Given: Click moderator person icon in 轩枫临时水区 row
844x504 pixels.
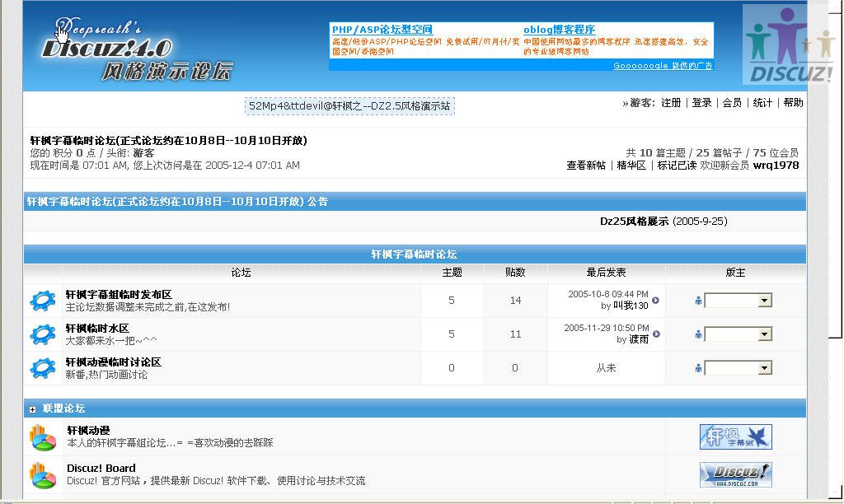Looking at the screenshot, I should click(x=698, y=334).
